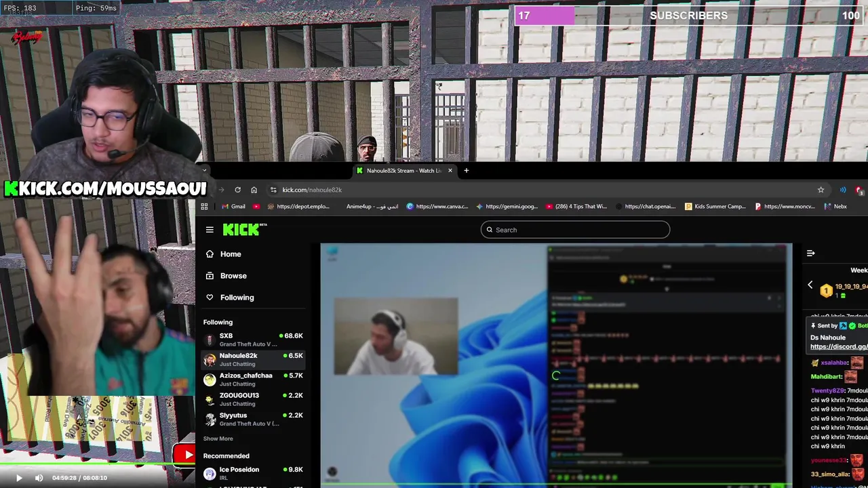Screen dimensions: 868x488
Task: Mute the video with the speaker icon
Action: [39, 478]
